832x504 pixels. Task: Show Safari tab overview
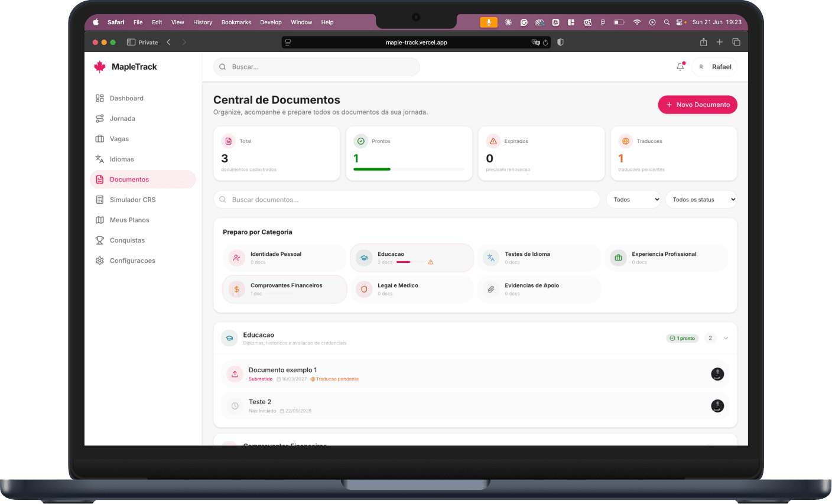pos(736,42)
